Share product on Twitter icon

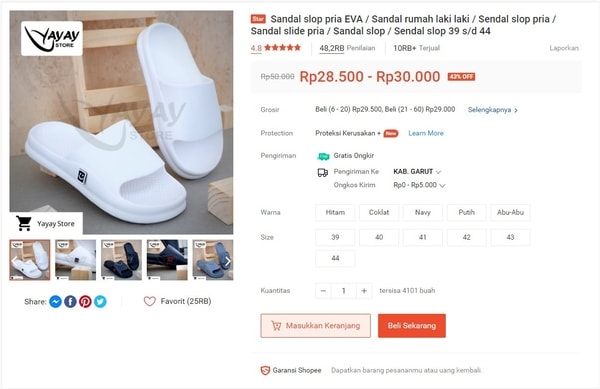point(100,302)
